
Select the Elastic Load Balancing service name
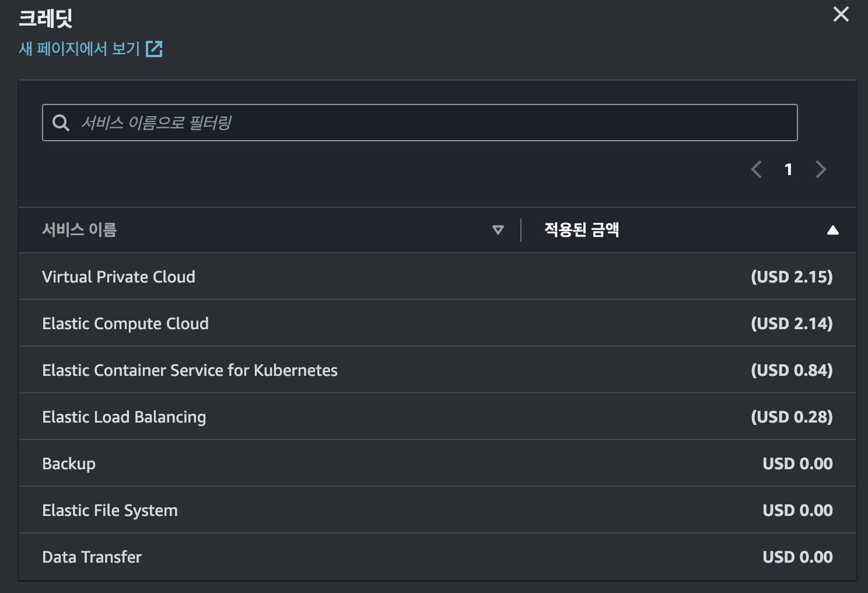[x=124, y=417]
